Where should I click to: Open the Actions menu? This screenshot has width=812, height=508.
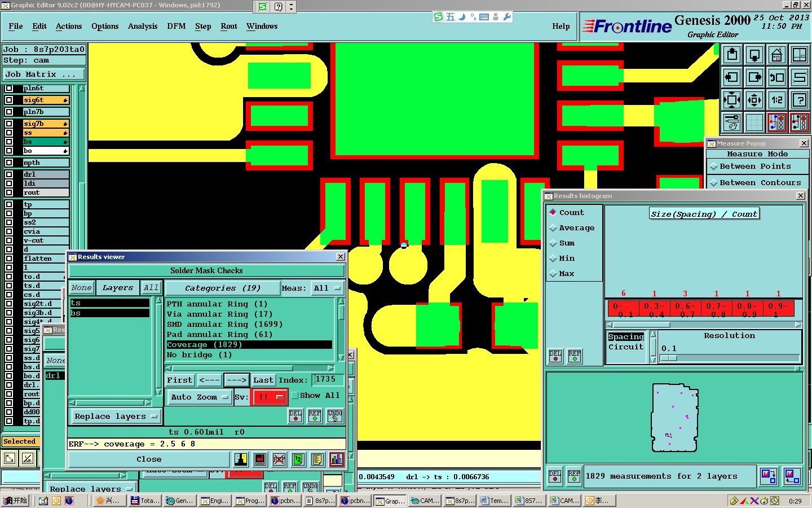(x=69, y=26)
